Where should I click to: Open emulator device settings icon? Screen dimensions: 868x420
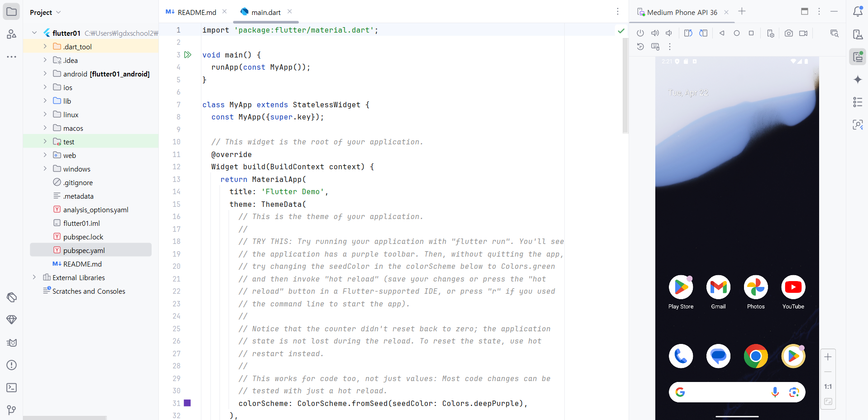[771, 33]
